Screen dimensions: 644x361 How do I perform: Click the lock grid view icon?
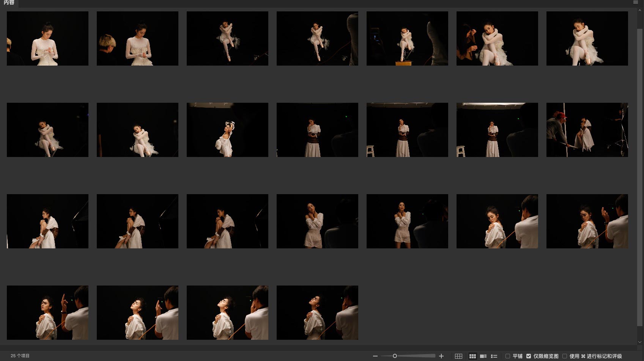coord(458,356)
